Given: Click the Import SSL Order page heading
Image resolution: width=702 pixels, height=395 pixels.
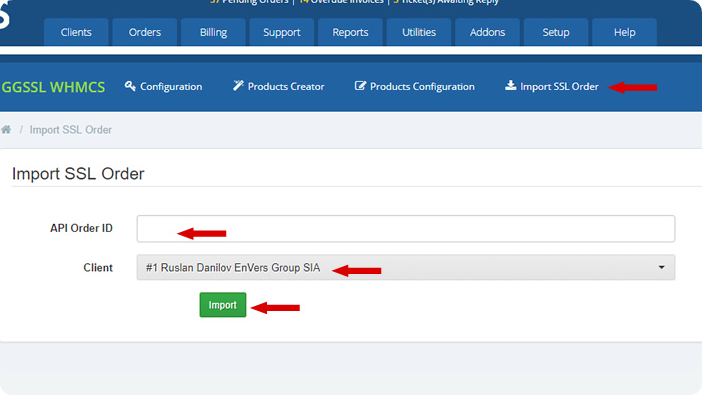Looking at the screenshot, I should [x=78, y=174].
